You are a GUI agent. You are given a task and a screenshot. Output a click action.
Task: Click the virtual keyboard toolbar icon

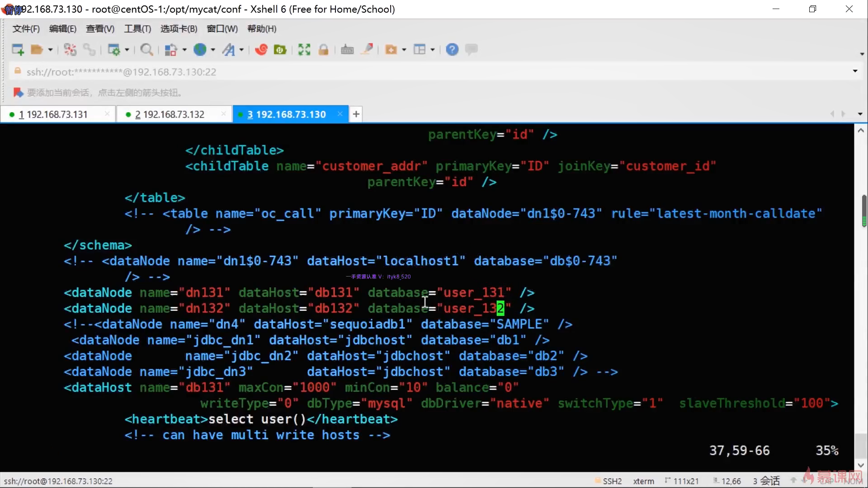(x=347, y=50)
